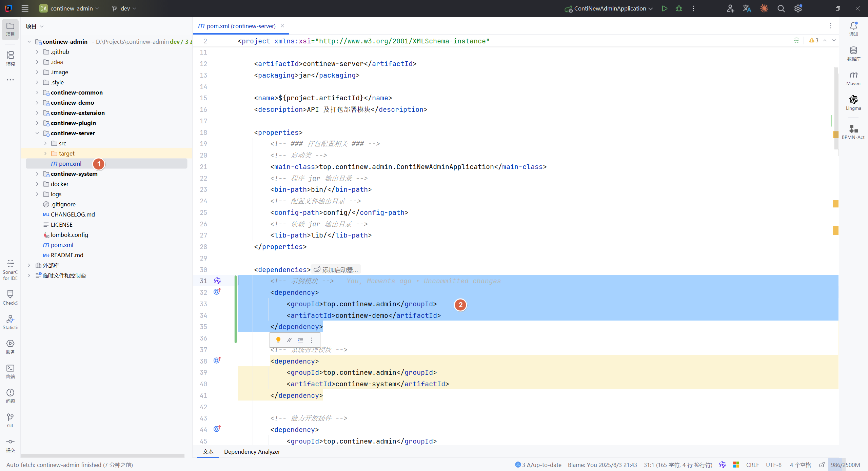Click memory indicator 986/2500M
This screenshot has height=471, width=868.
pos(845,465)
